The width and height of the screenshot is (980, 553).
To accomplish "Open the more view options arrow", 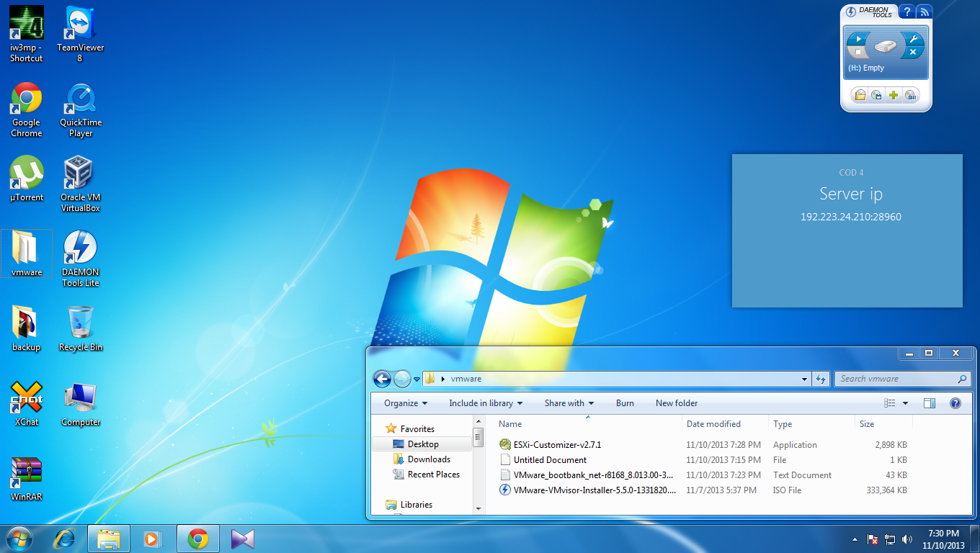I will click(906, 403).
